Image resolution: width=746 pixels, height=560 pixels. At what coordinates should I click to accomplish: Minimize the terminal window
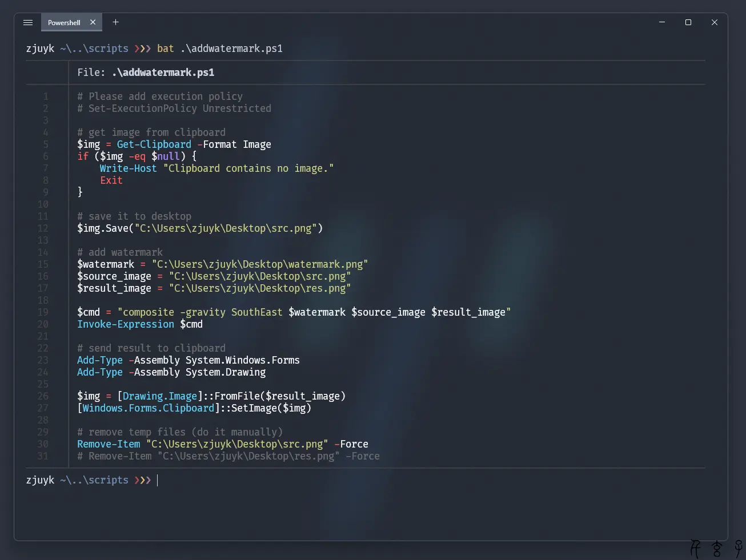point(662,22)
